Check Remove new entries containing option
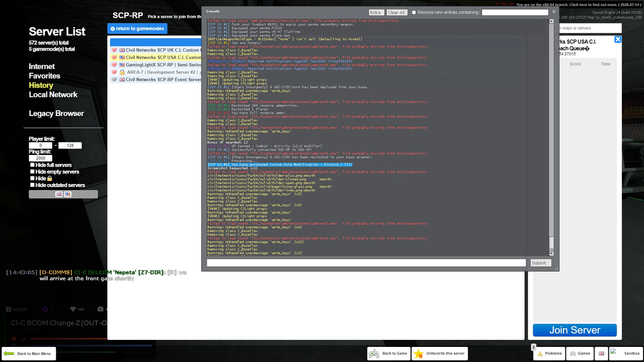Viewport: 644px width, 362px height. [414, 13]
